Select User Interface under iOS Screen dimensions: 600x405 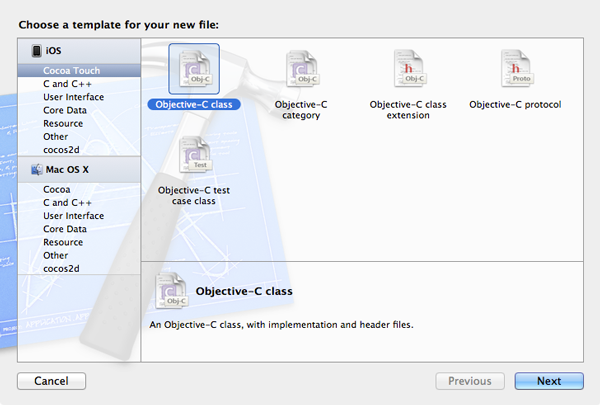click(79, 97)
